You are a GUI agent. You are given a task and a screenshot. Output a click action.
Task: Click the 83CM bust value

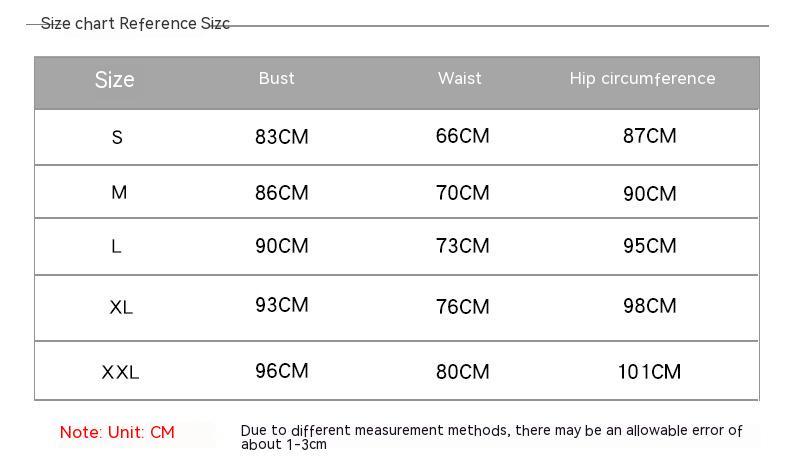282,137
